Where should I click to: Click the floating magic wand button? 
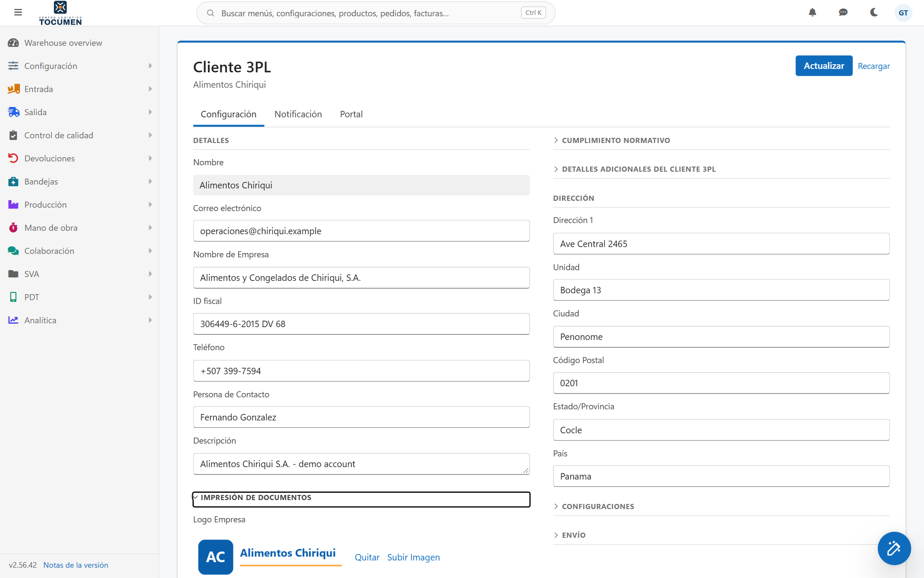point(894,548)
